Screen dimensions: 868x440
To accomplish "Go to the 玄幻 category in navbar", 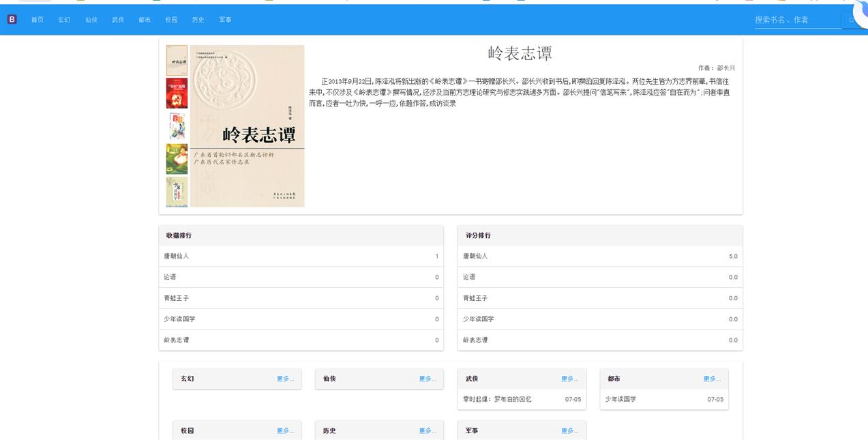I will (x=64, y=20).
